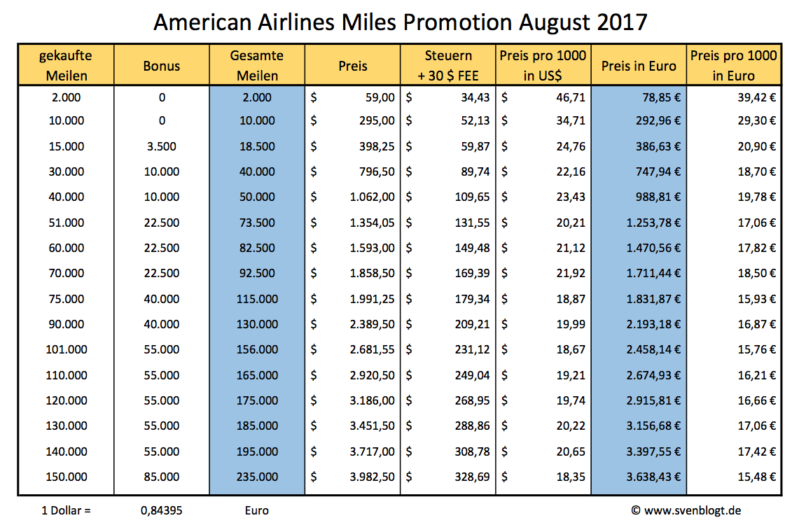
Task: Select the 'Preis pro 1000 in Euro' header
Action: 734,65
